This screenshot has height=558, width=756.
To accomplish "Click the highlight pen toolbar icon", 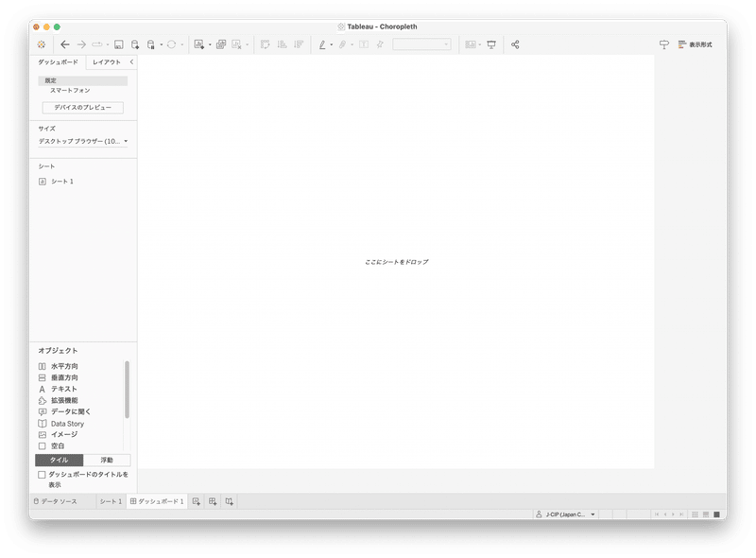I will click(322, 44).
